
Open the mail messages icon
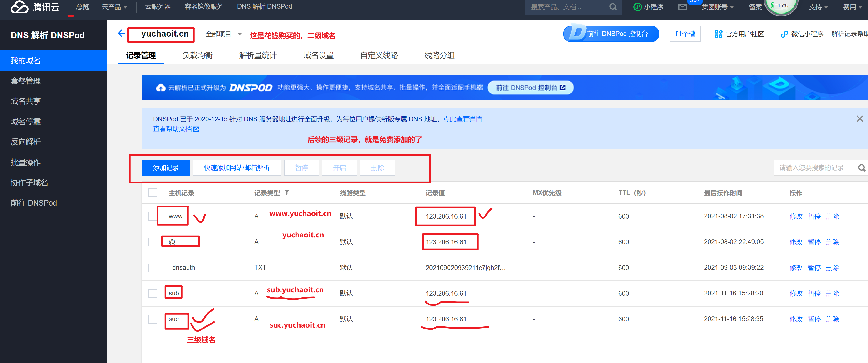point(682,7)
